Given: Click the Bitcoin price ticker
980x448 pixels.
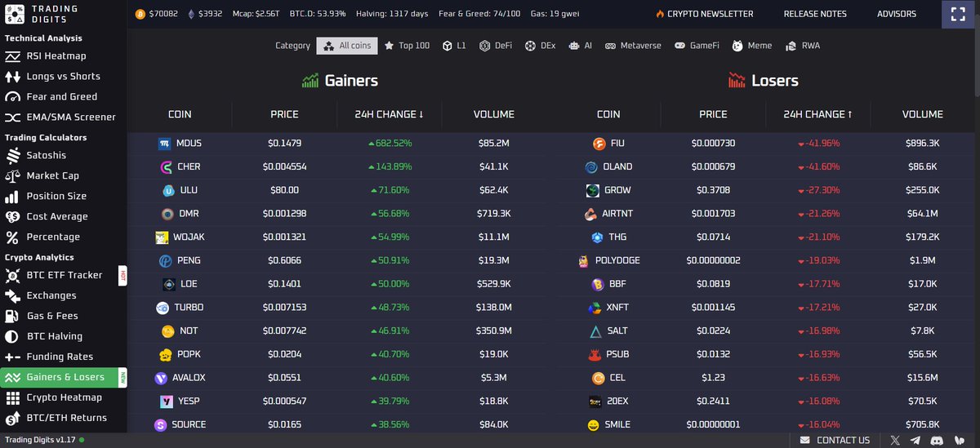Looking at the screenshot, I should click(x=157, y=14).
